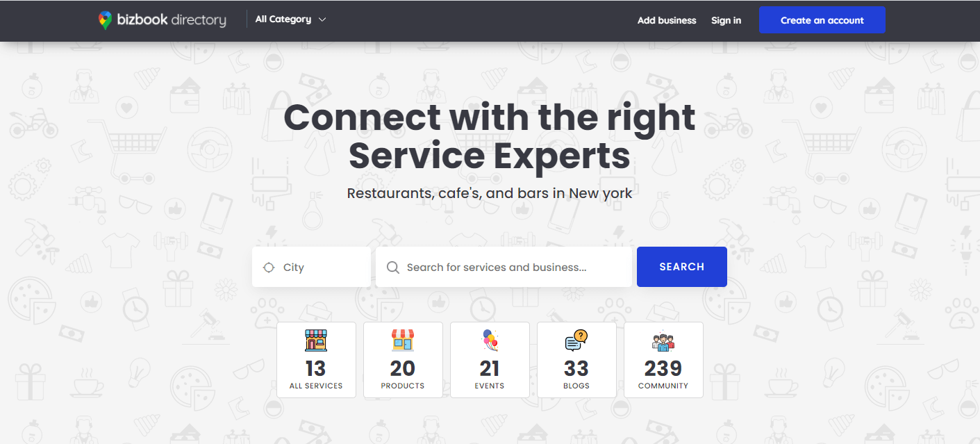Open the bizbook directory home link

(x=163, y=20)
